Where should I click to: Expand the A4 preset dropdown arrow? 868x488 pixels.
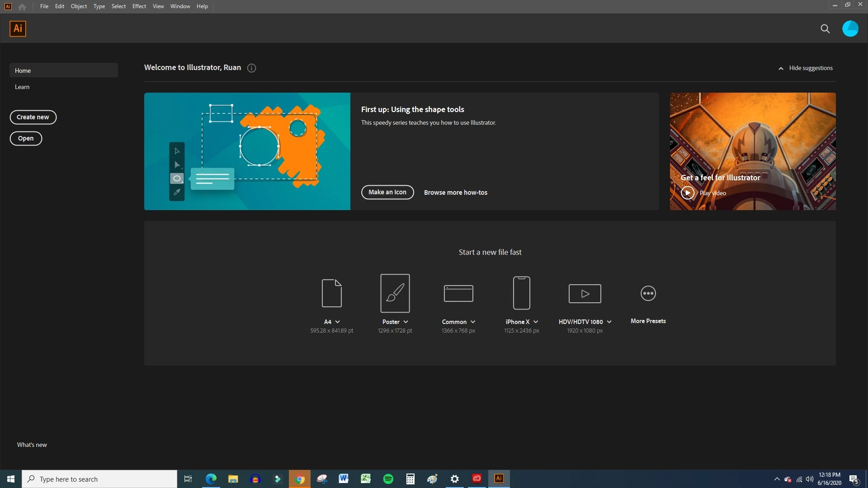[338, 322]
